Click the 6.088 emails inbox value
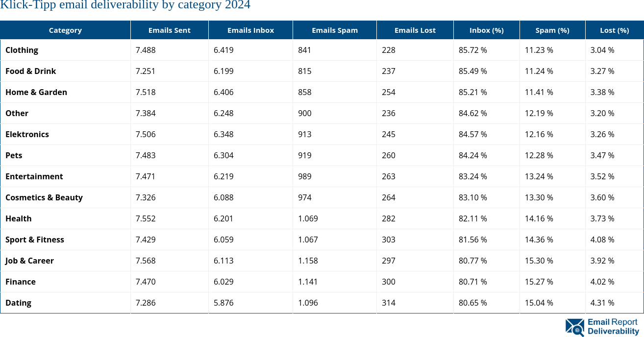The image size is (644, 337). [223, 197]
